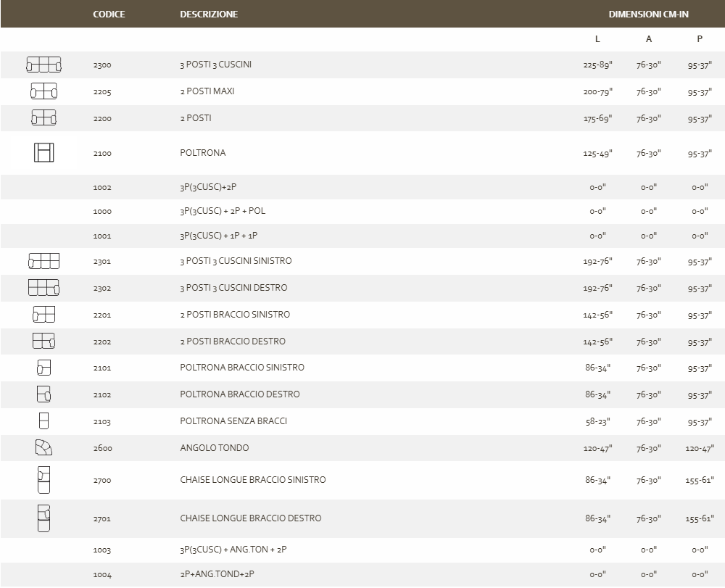This screenshot has width=725, height=588.
Task: Click the width value 225-89" for code 2300
Action: pyautogui.click(x=597, y=65)
